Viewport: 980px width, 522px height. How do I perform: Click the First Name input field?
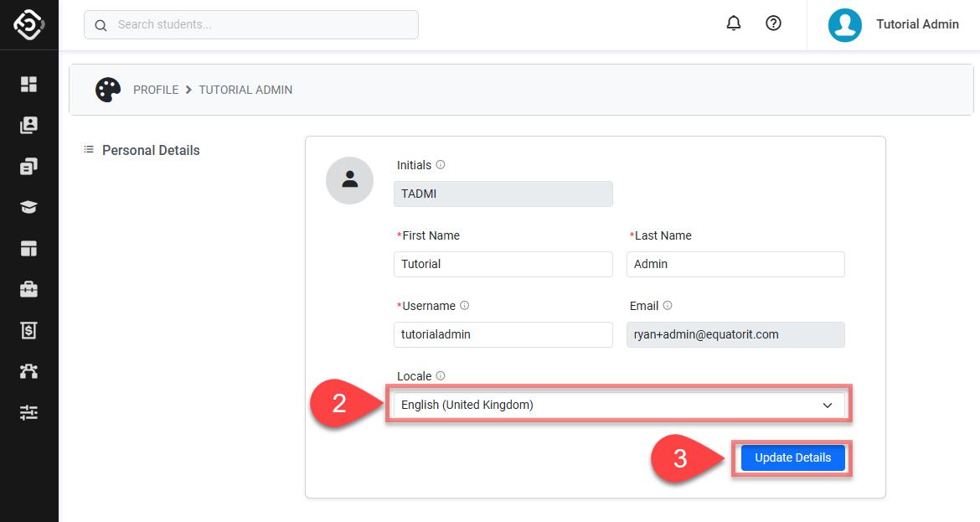[x=503, y=264]
